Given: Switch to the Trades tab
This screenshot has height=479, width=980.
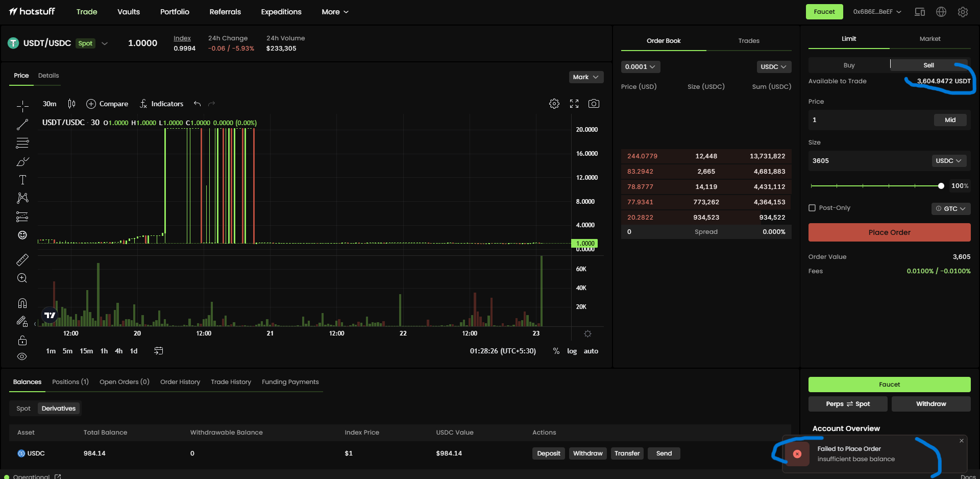Looking at the screenshot, I should pyautogui.click(x=748, y=41).
